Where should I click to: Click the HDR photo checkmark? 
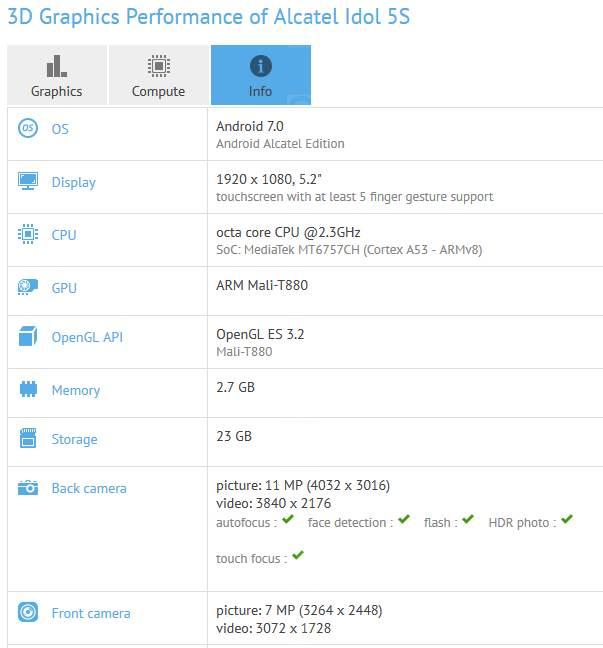[567, 519]
